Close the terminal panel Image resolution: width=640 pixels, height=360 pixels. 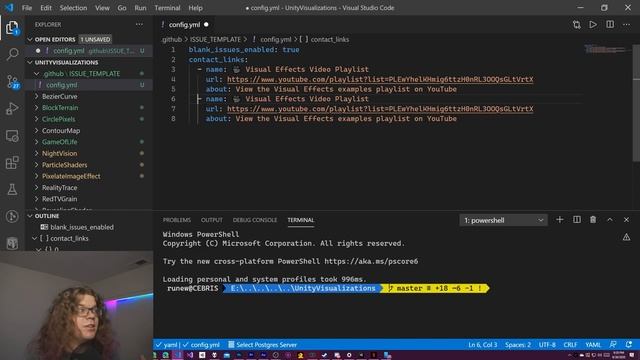[627, 220]
